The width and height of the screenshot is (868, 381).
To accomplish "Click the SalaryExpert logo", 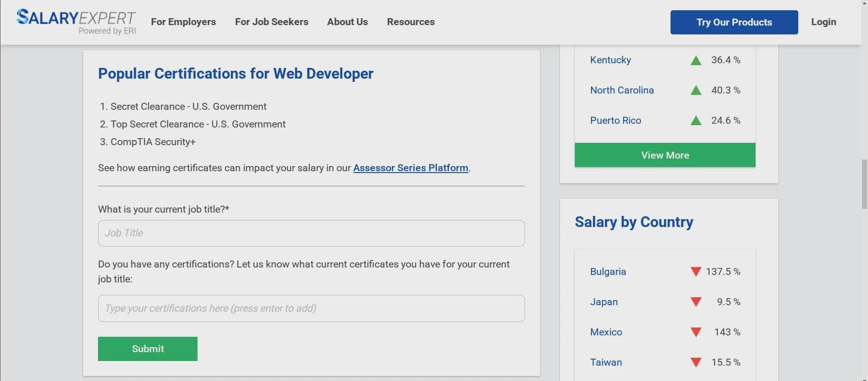I will coord(76,22).
